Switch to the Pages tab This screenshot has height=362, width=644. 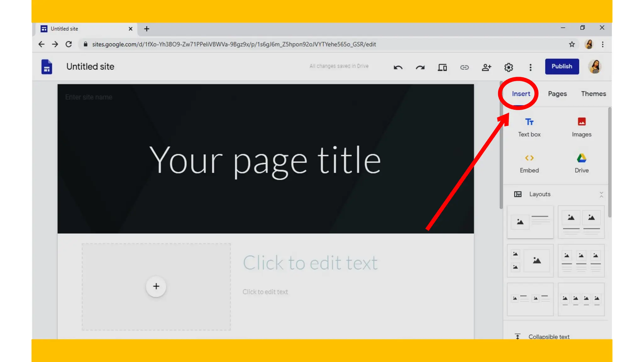tap(557, 94)
